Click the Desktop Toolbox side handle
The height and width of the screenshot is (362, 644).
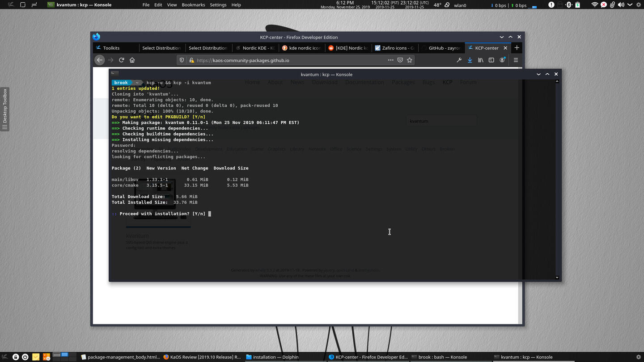point(5,109)
